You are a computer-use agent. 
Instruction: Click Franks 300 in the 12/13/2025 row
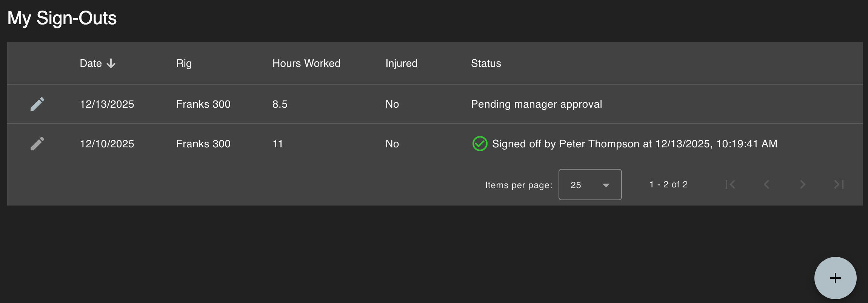click(203, 104)
